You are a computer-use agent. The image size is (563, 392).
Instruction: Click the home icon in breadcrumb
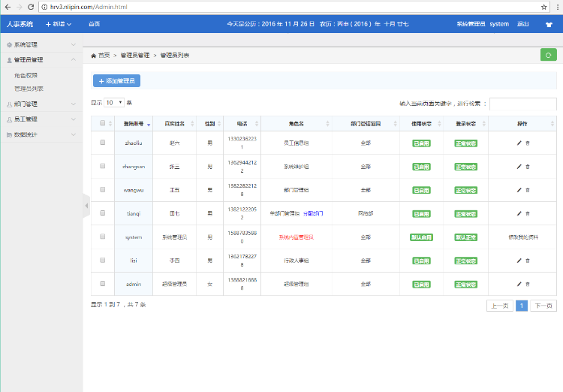(x=93, y=56)
